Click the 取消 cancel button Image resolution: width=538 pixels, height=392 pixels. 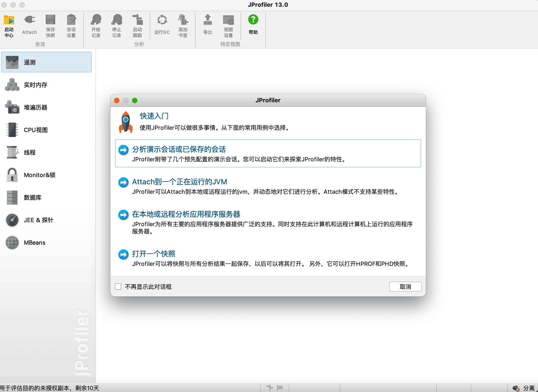click(x=405, y=287)
